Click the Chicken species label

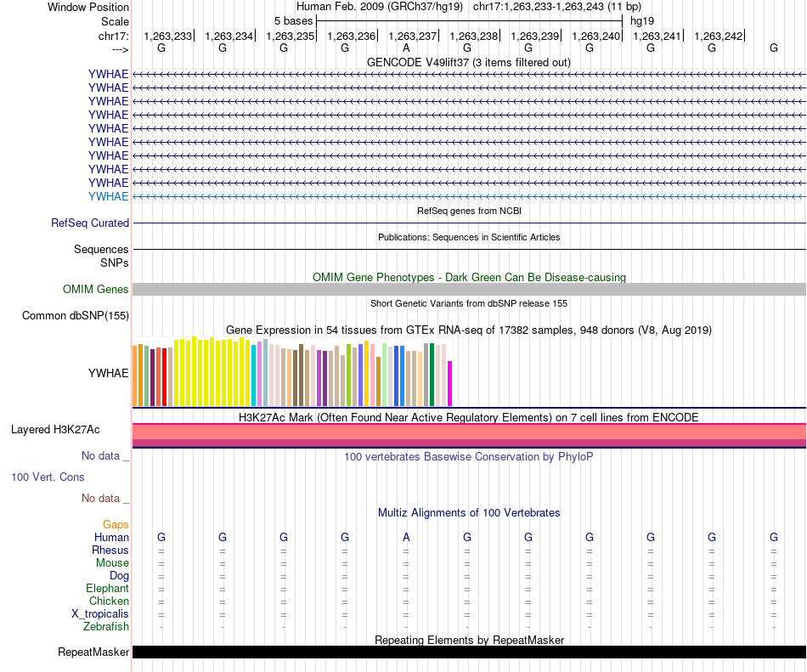tap(109, 601)
